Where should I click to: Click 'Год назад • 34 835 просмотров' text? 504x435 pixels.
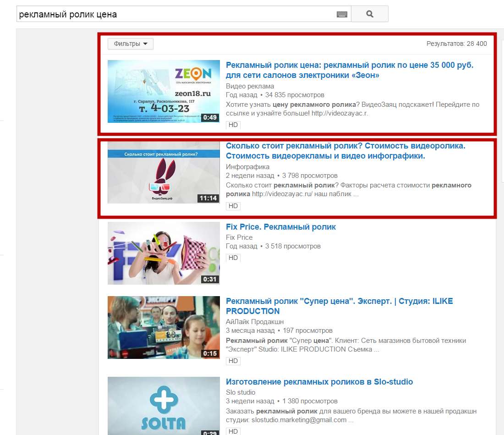[275, 95]
